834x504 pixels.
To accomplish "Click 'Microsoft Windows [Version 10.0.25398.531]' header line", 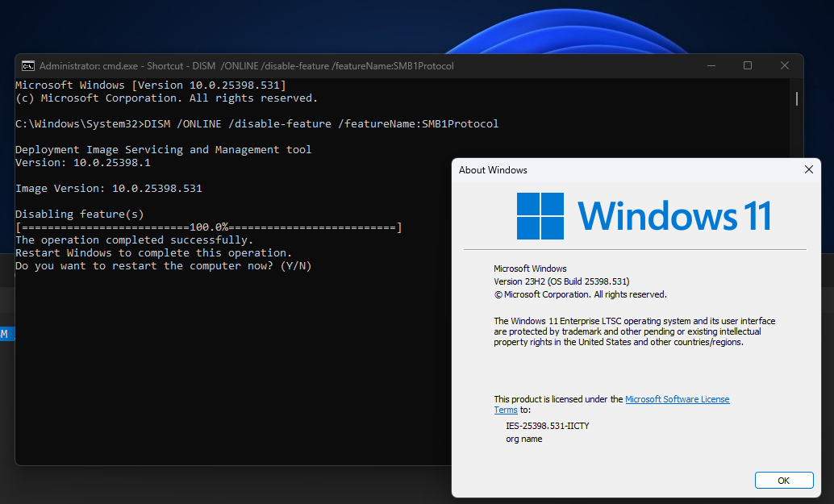I will coord(151,85).
